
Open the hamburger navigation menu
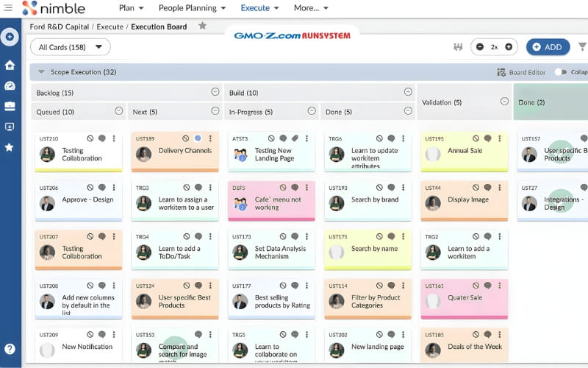click(x=8, y=7)
